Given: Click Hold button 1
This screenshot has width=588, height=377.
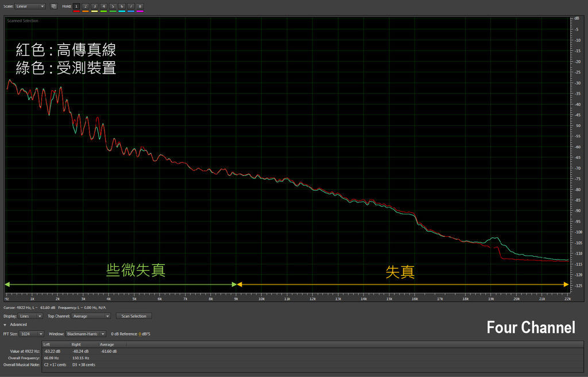Looking at the screenshot, I should click(76, 6).
